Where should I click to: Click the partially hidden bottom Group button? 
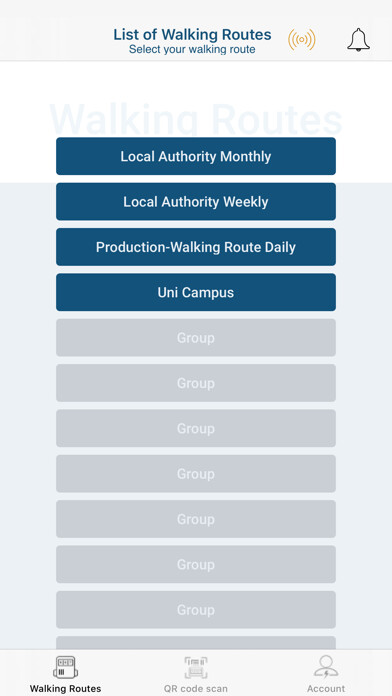point(196,642)
